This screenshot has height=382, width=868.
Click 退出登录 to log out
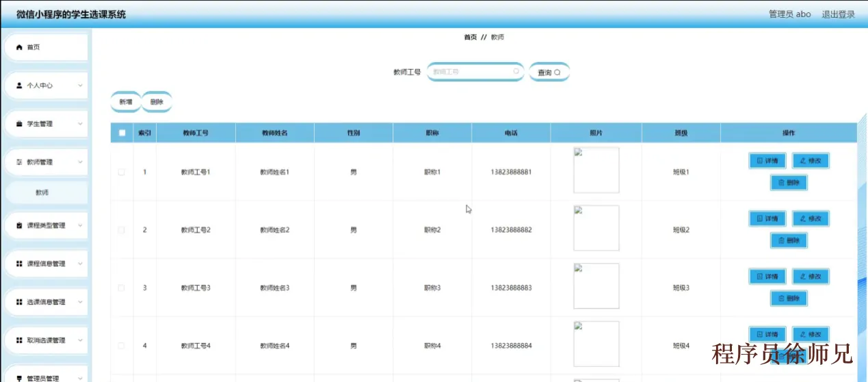(x=838, y=14)
